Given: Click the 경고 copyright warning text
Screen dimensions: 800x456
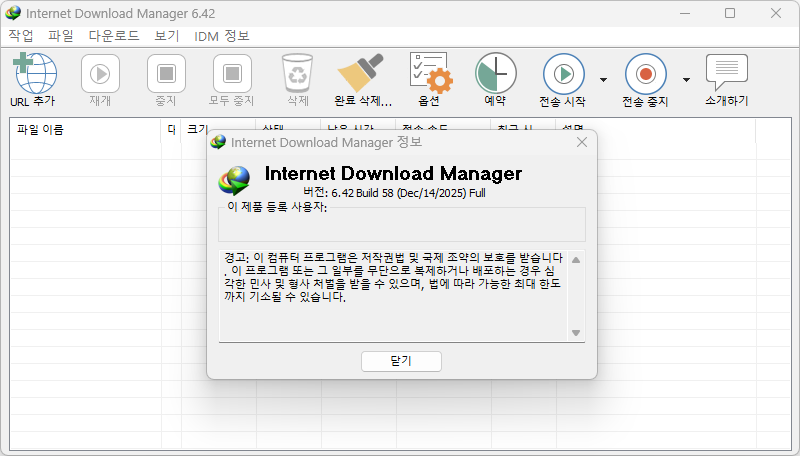Looking at the screenshot, I should coord(393,277).
